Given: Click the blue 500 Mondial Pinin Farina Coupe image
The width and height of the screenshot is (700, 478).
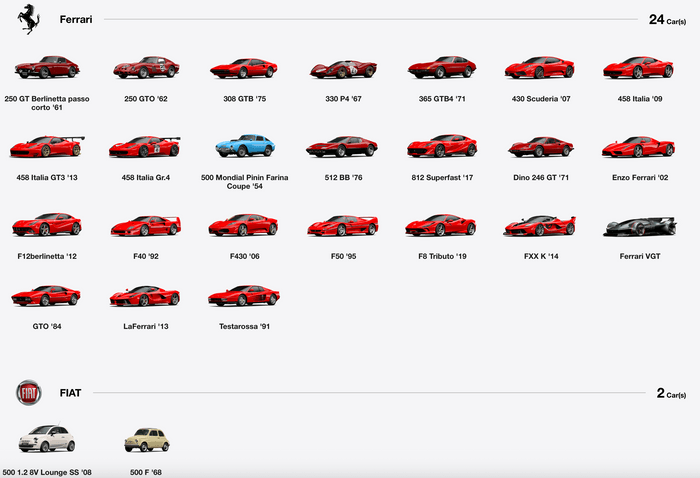Looking at the screenshot, I should pos(245,145).
